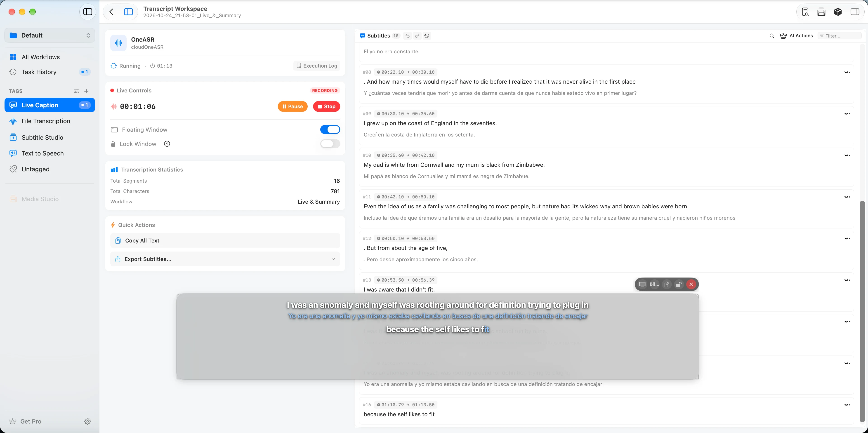Click Copy All Text quick action
The width and height of the screenshot is (868, 433).
[225, 241]
